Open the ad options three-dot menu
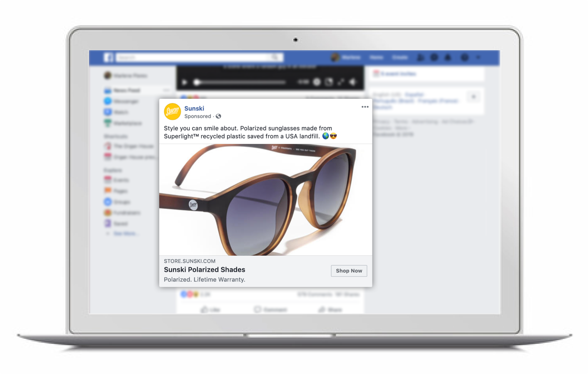Screen dimensions: 588x374 pyautogui.click(x=365, y=107)
